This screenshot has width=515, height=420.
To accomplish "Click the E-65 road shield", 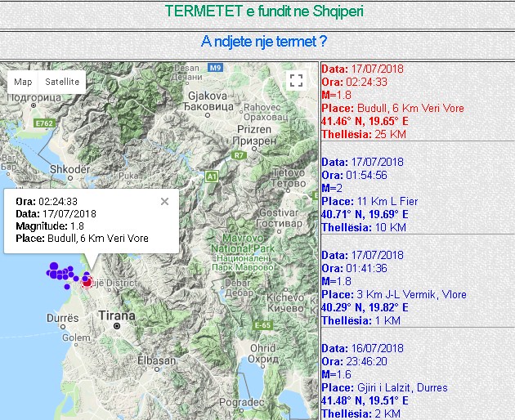I will tap(262, 325).
